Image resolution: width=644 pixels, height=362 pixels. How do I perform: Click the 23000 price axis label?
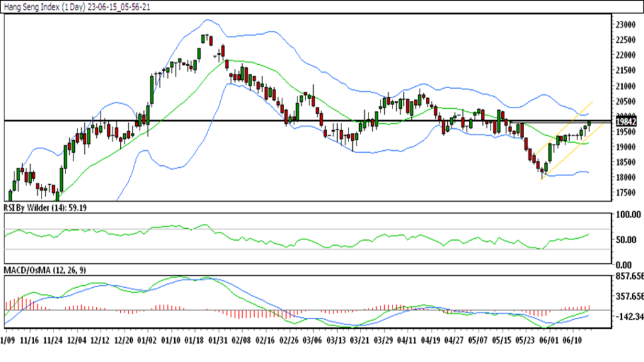[x=626, y=25]
